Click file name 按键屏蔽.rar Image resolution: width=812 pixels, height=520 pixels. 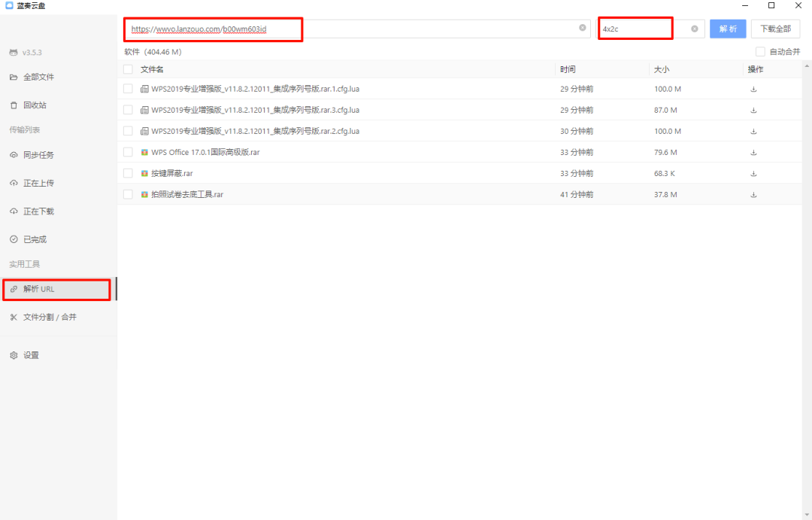[172, 174]
